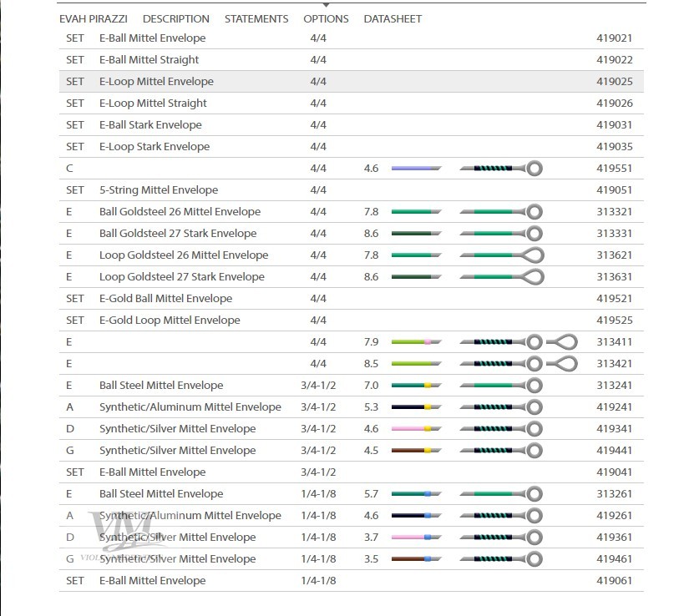Click the dark green color swatch for 313331
The image size is (684, 616).
[x=417, y=234]
